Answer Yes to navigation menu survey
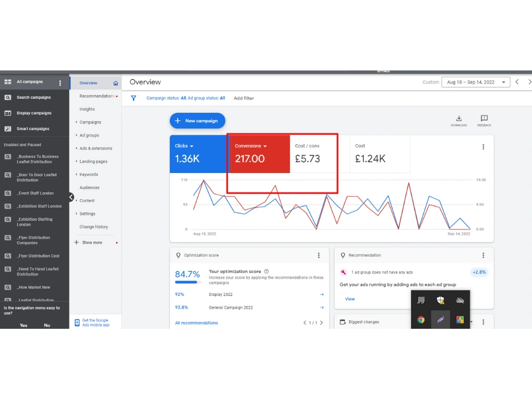This screenshot has width=532, height=399. [x=23, y=326]
